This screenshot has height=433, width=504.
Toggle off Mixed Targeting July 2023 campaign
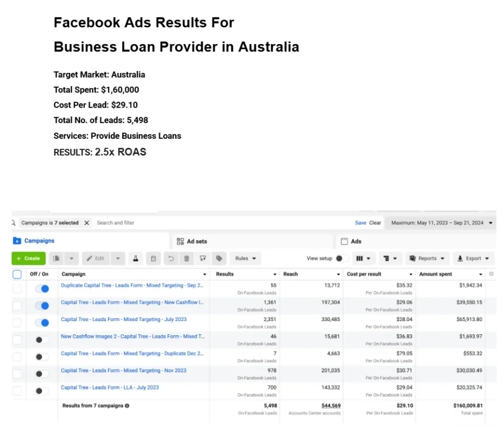pos(42,323)
